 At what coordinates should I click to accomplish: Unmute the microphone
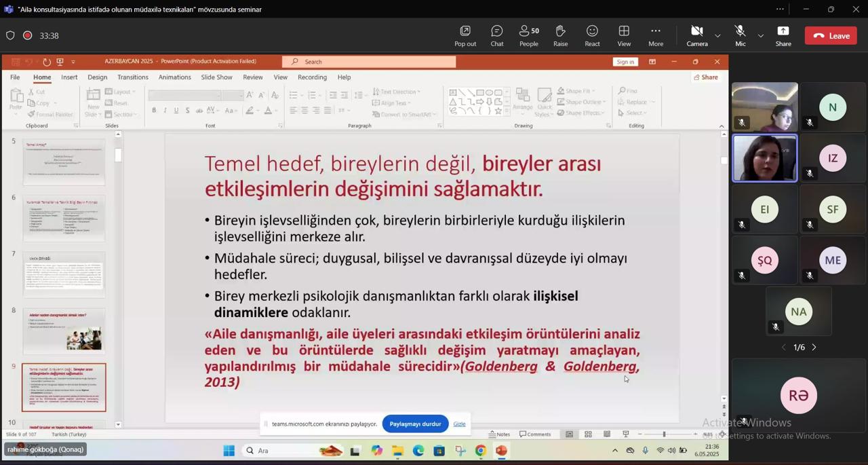click(x=740, y=35)
